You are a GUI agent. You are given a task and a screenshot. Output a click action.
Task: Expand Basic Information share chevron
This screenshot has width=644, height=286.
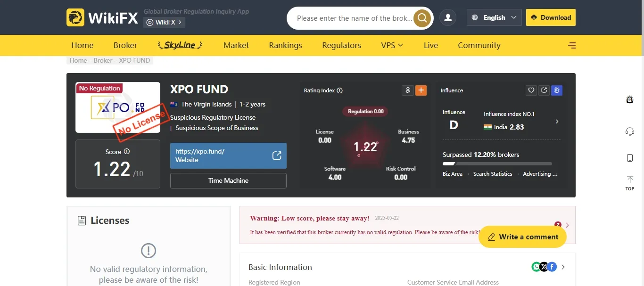click(x=563, y=267)
